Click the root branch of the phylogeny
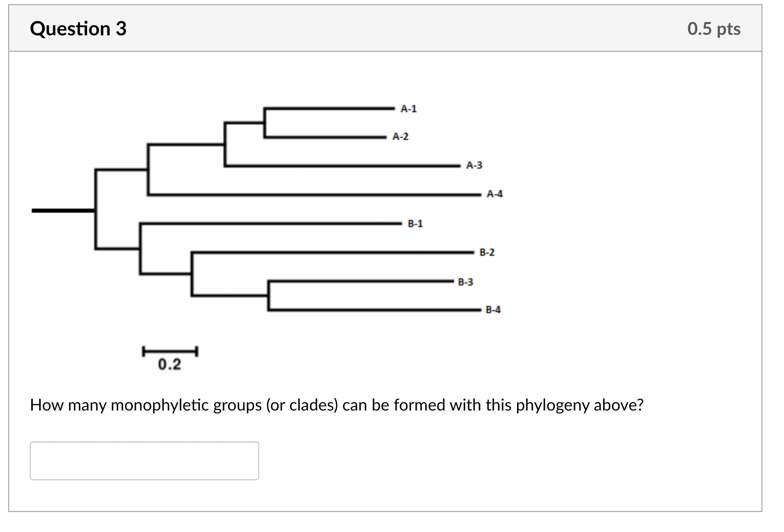 click(x=61, y=209)
